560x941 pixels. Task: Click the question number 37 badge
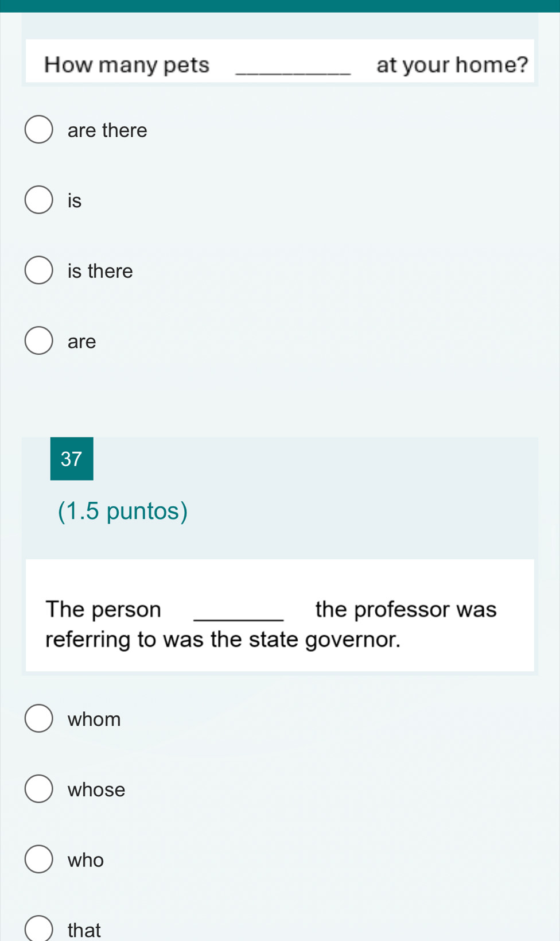pyautogui.click(x=72, y=459)
